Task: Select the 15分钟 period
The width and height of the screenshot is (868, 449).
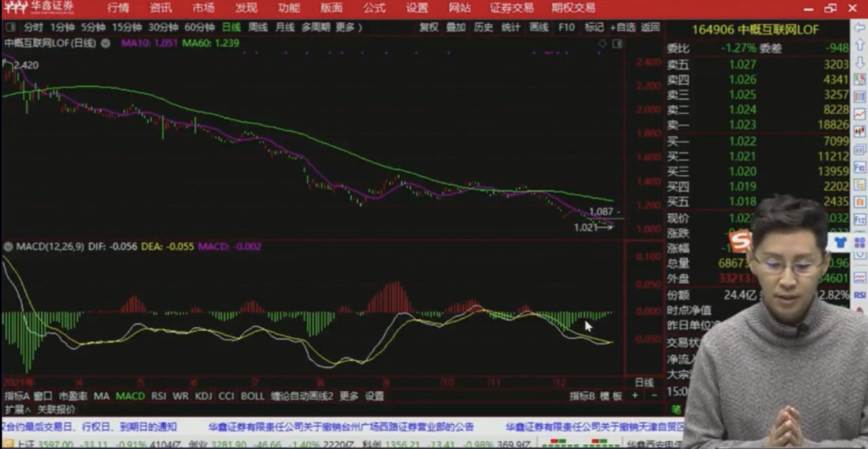Action: [x=127, y=27]
